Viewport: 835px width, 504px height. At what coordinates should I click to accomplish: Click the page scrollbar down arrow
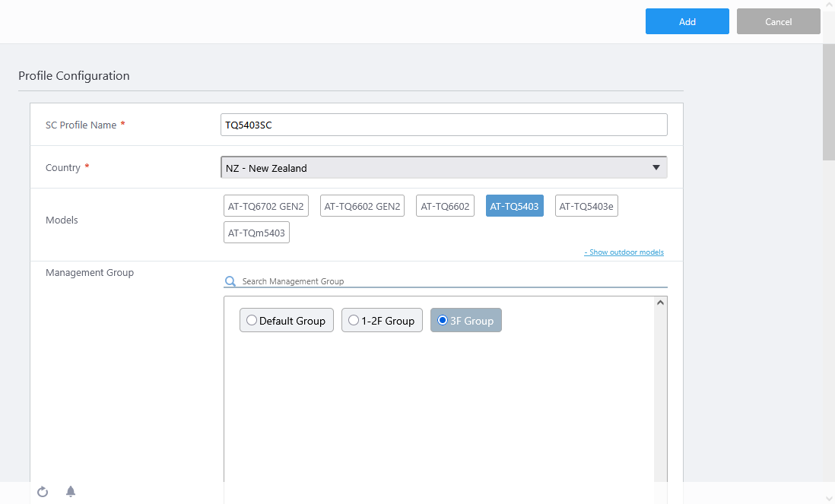[x=829, y=498]
